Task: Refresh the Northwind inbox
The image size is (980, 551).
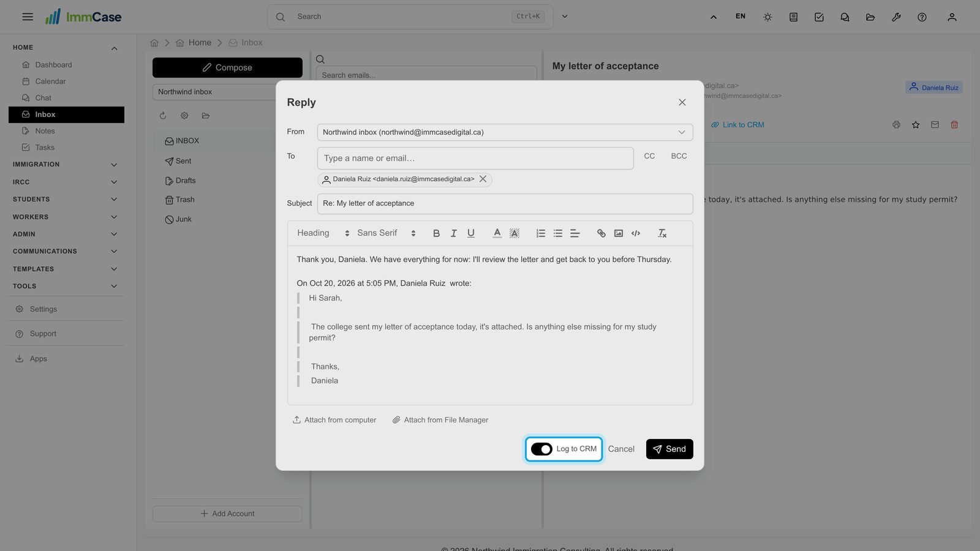Action: [163, 116]
